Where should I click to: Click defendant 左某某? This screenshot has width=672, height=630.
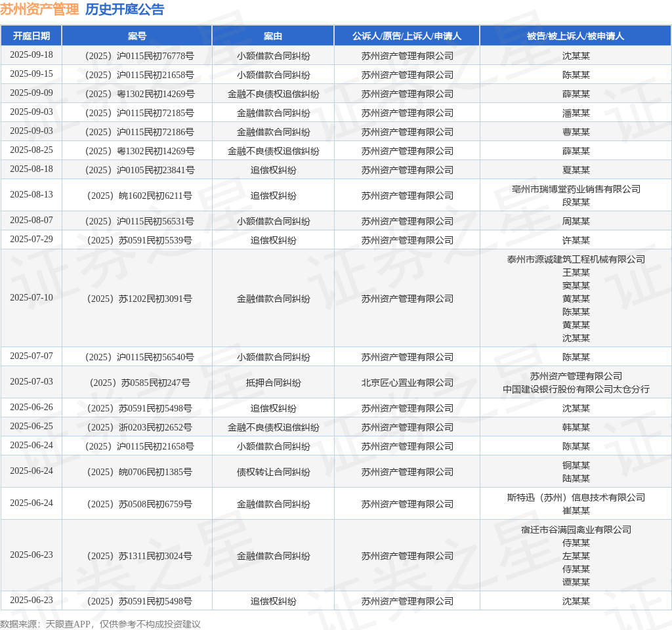[x=576, y=556]
